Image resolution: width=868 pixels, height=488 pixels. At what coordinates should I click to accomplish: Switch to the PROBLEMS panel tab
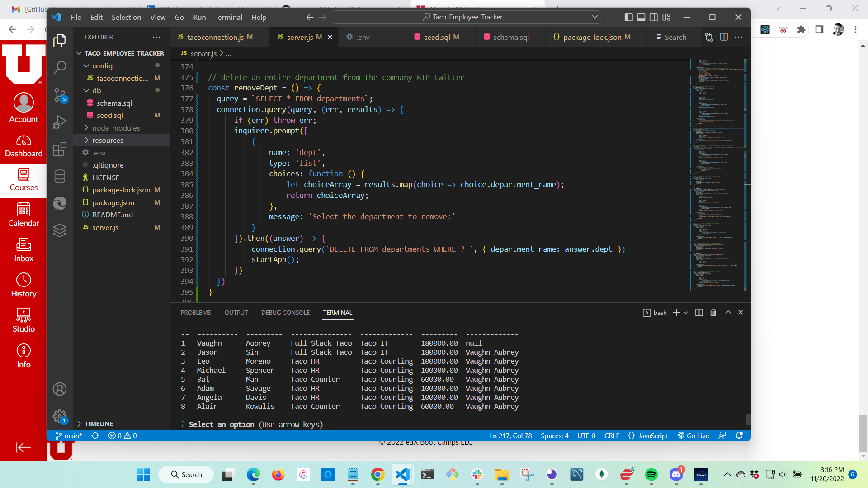pyautogui.click(x=196, y=313)
